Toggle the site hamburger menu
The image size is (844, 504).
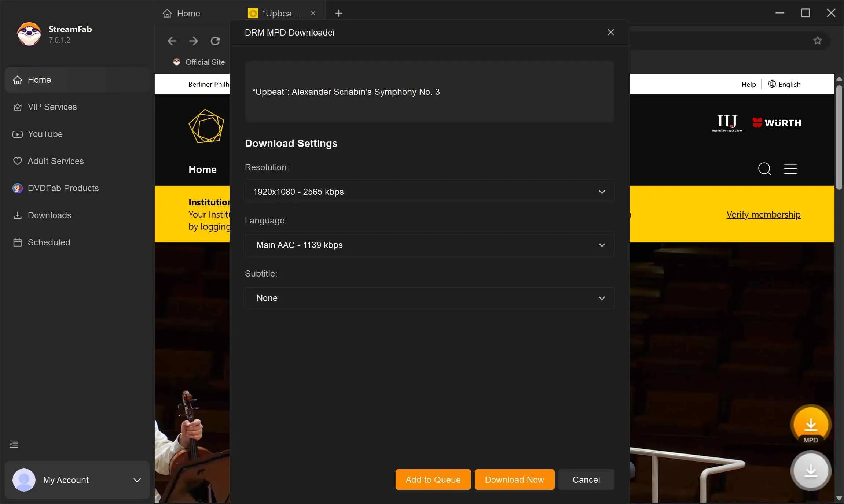[x=791, y=169]
